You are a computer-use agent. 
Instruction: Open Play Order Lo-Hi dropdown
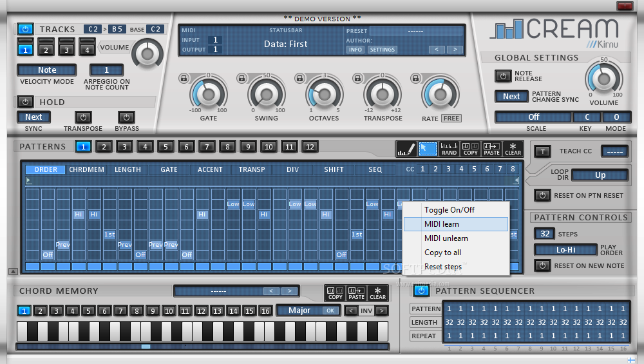(565, 250)
